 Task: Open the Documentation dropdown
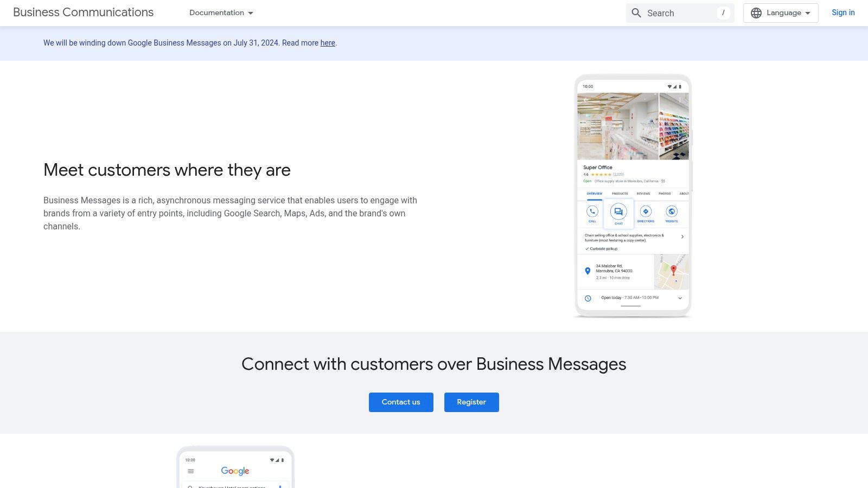pos(220,12)
